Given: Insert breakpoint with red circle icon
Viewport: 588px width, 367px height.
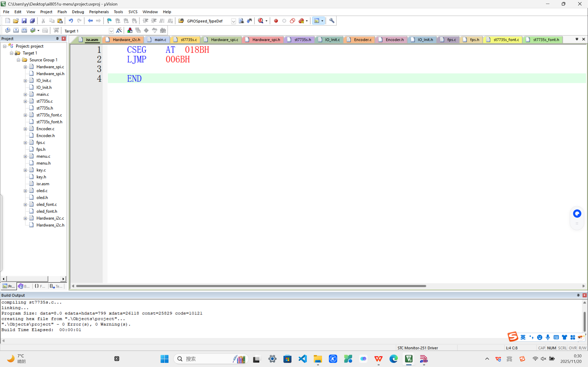Looking at the screenshot, I should tap(276, 21).
